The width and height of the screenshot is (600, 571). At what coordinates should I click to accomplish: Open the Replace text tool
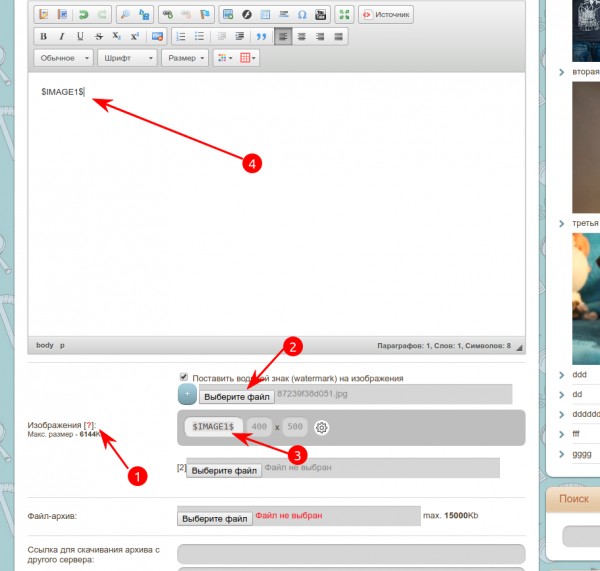pyautogui.click(x=144, y=15)
